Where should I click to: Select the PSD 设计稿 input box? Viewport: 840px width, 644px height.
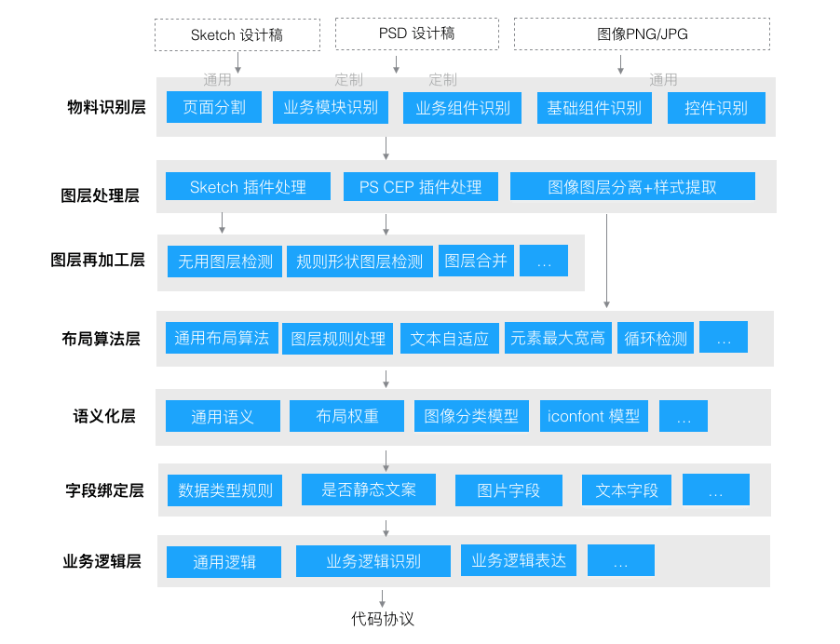(x=417, y=34)
